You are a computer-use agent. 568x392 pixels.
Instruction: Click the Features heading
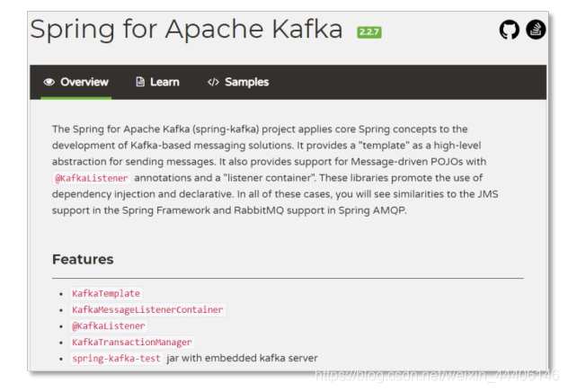83,260
